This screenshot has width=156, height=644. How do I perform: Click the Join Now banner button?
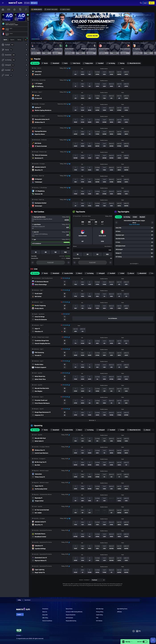92,36
